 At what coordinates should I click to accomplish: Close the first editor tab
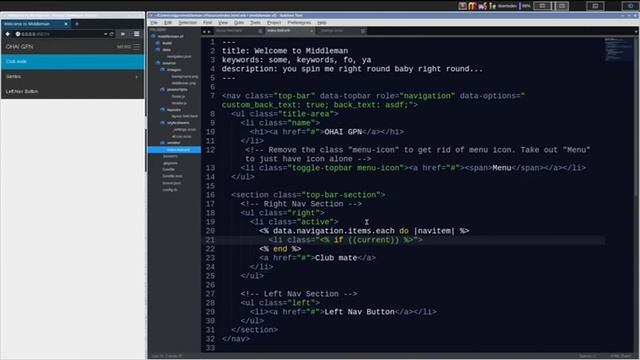pos(260,31)
